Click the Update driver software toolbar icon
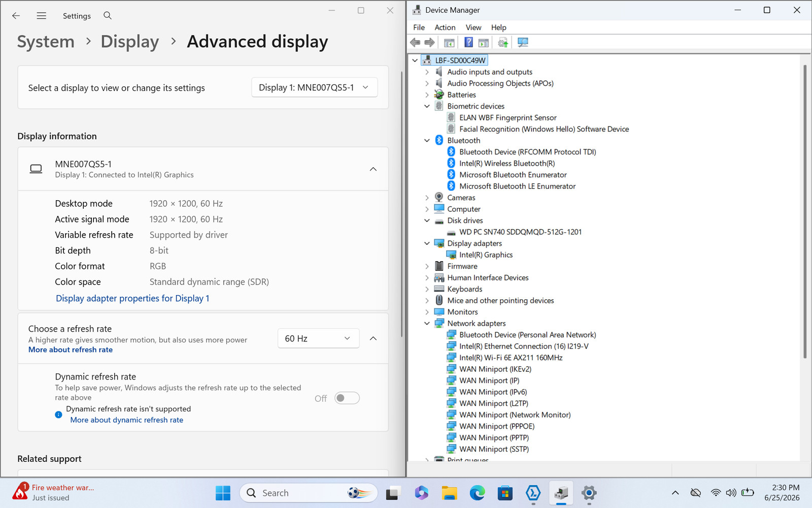 [x=503, y=43]
